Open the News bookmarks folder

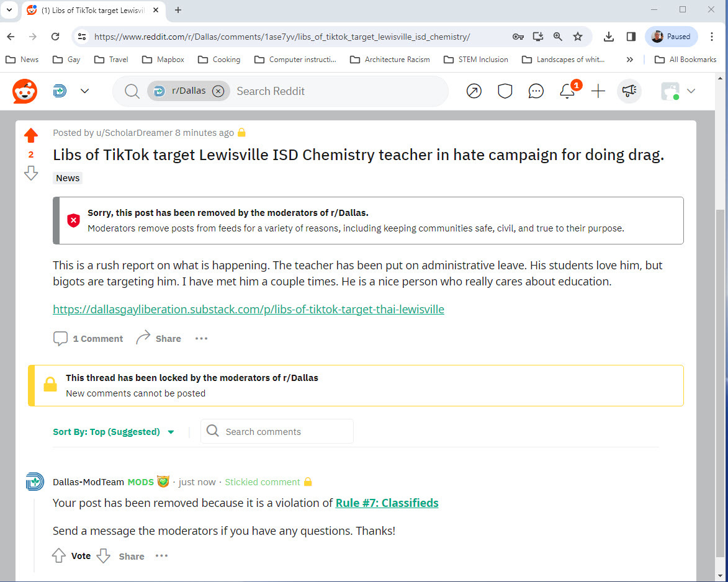tap(22, 60)
